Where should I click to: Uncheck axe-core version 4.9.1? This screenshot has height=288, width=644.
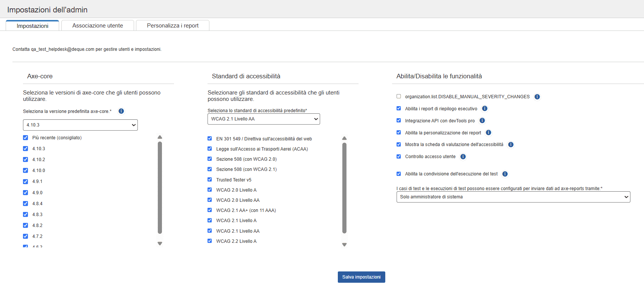pos(26,181)
